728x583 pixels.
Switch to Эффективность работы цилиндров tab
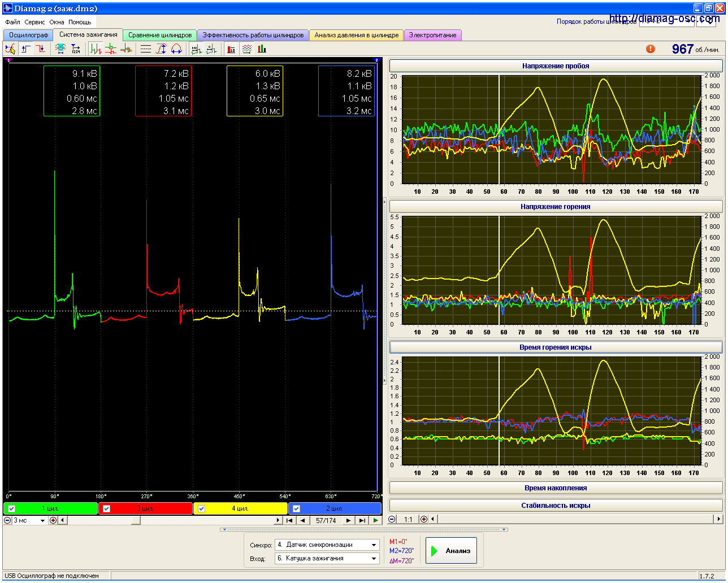click(253, 35)
